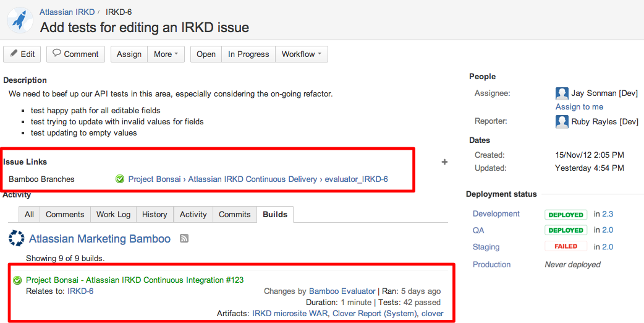
Task: Click the Production environment link
Action: pos(491,264)
